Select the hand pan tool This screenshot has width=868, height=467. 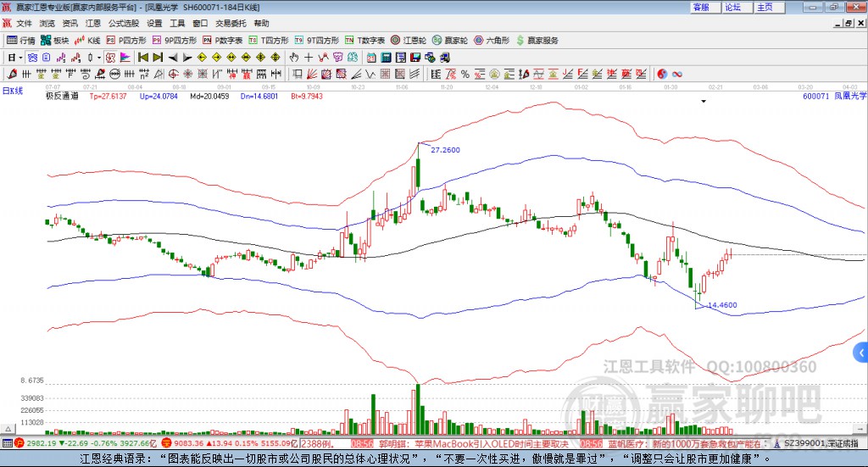point(293,58)
